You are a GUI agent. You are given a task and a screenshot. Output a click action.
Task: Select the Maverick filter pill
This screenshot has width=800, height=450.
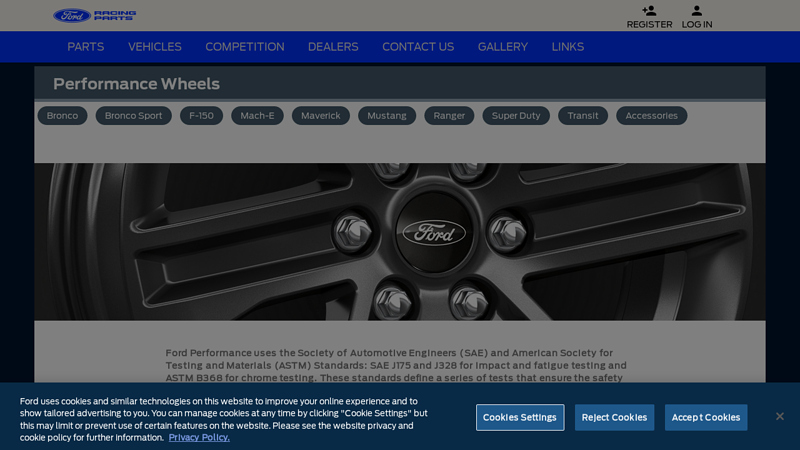click(320, 116)
